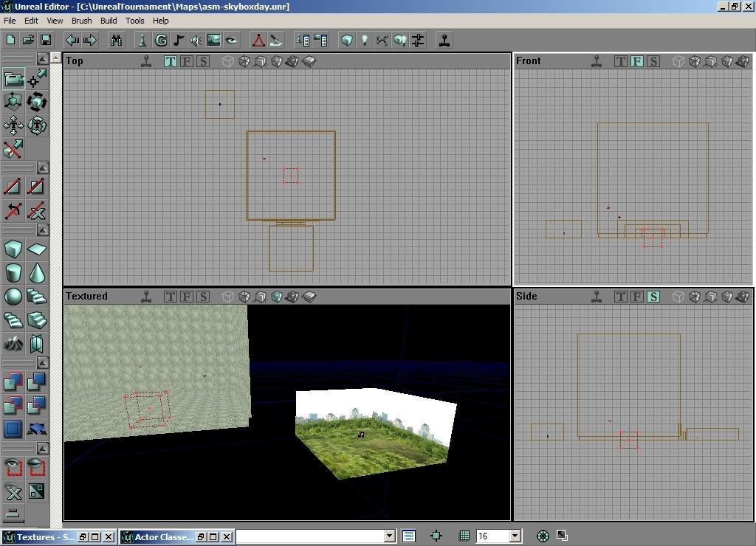Expand the grid size dropdown showing 16
Viewport: 756px width, 546px height.
pos(515,536)
